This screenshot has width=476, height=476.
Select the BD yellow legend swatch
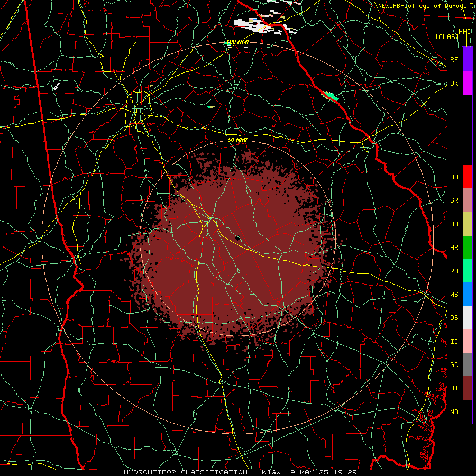coord(467,224)
